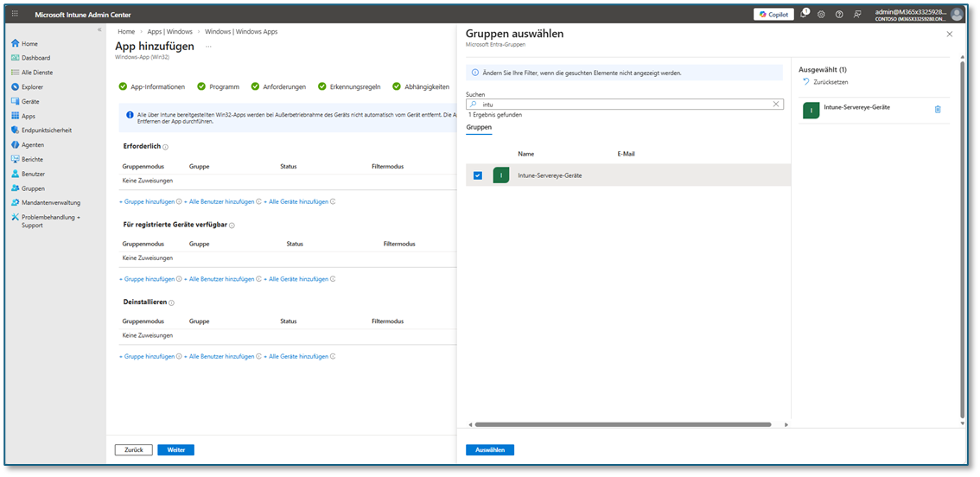The width and height of the screenshot is (980, 477).
Task: Add a group under Erforderlich
Action: pyautogui.click(x=147, y=201)
